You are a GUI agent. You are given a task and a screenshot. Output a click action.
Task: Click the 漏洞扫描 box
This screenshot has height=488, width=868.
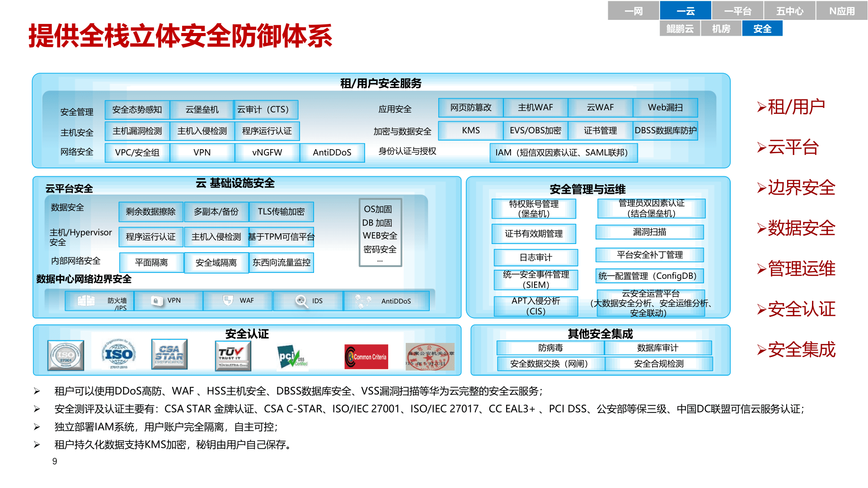pos(650,232)
